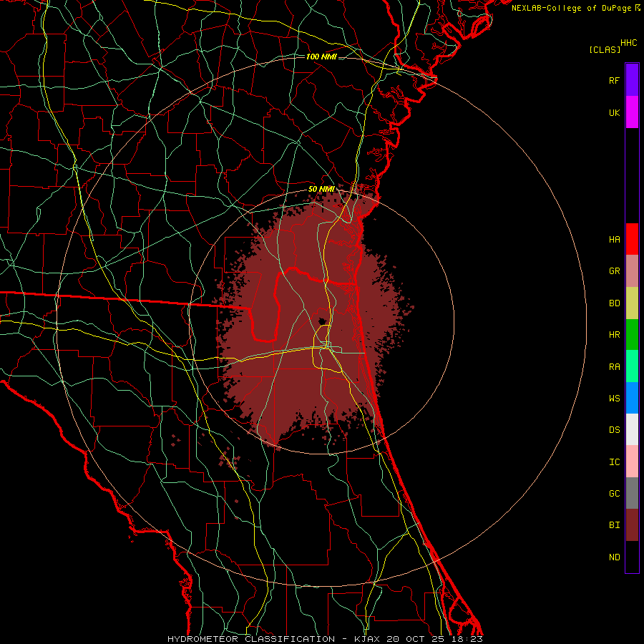Click the "HHC" product code text

pyautogui.click(x=629, y=43)
